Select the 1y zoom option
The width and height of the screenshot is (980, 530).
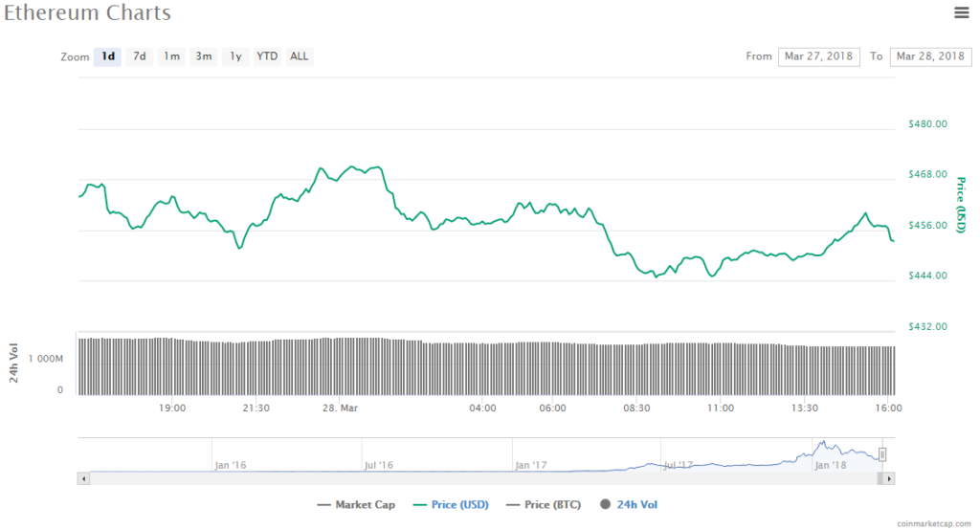click(x=235, y=56)
